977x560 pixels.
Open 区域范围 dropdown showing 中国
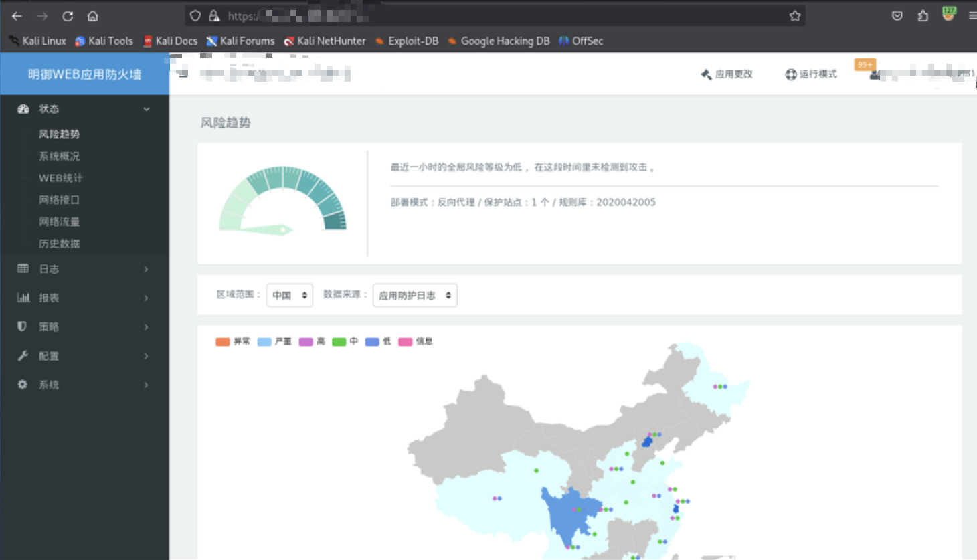tap(289, 295)
